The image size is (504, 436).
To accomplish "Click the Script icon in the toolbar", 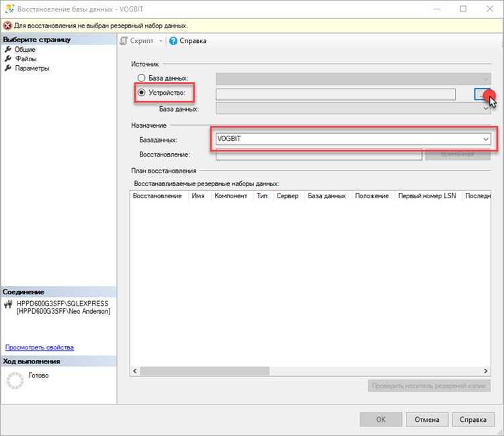I will (124, 41).
